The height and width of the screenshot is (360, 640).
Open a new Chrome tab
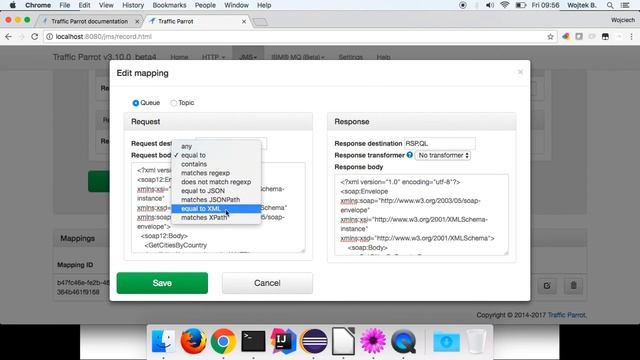click(260, 22)
